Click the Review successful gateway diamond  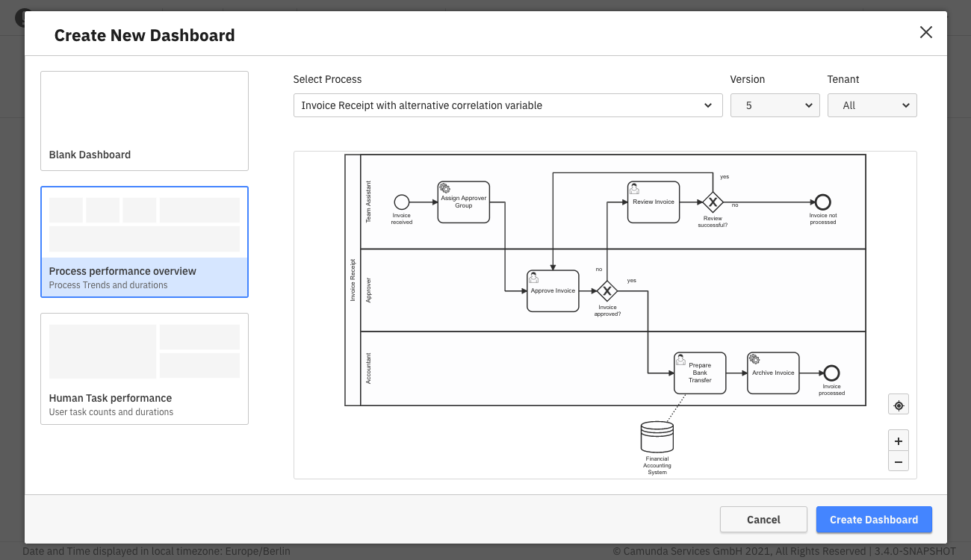[x=713, y=202]
